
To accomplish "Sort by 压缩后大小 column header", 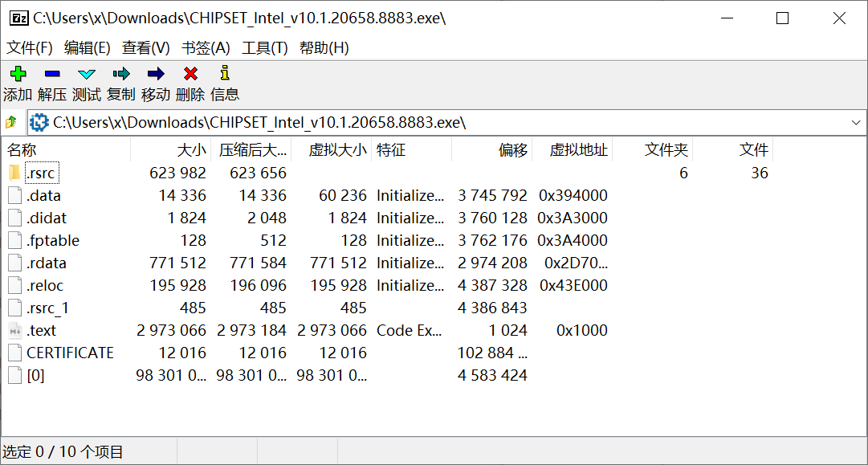I will click(x=251, y=150).
